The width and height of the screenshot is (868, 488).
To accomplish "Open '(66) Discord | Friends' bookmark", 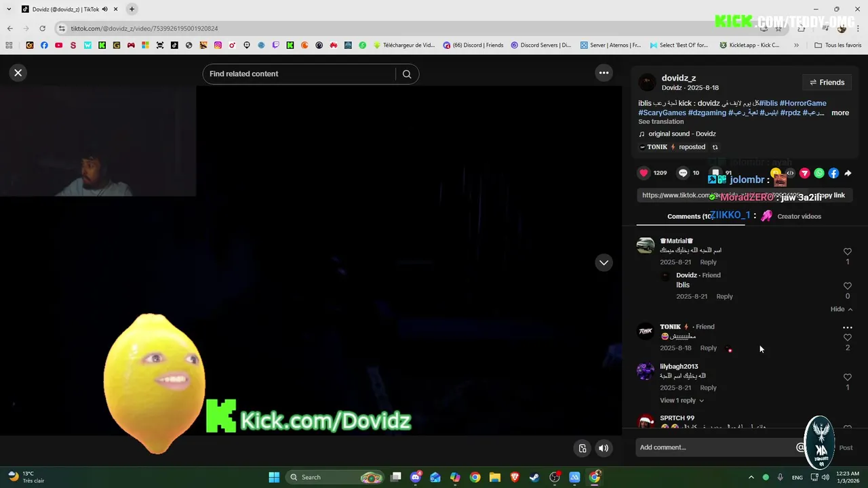I will pos(473,45).
